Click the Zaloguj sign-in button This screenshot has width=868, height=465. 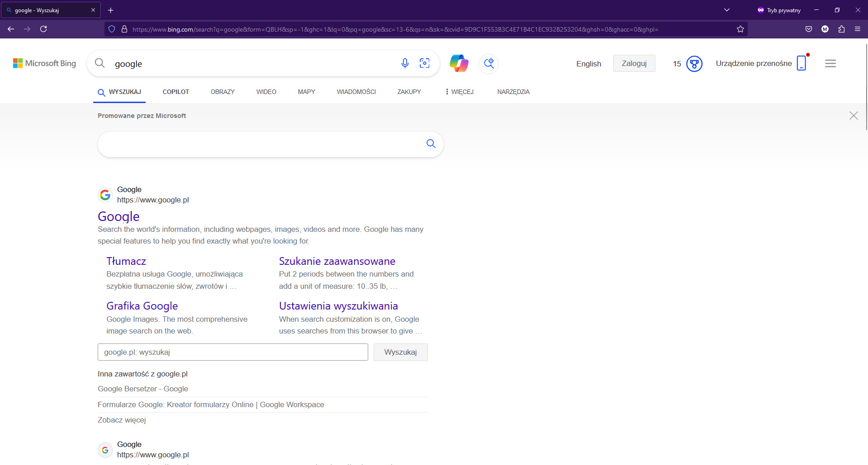(x=634, y=63)
